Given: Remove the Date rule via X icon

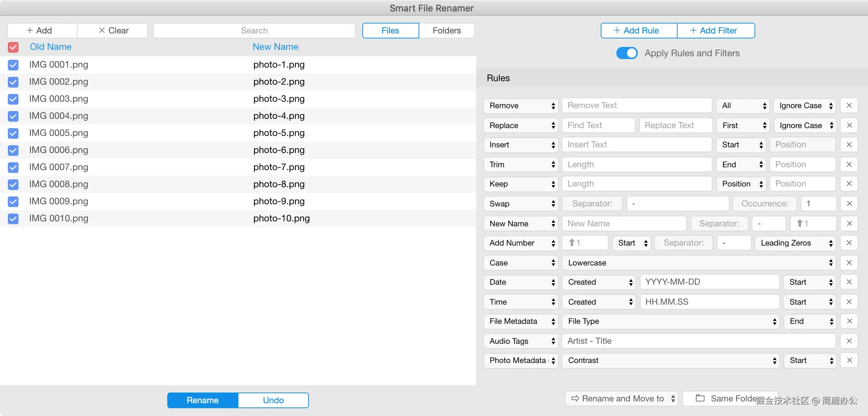Looking at the screenshot, I should (849, 282).
